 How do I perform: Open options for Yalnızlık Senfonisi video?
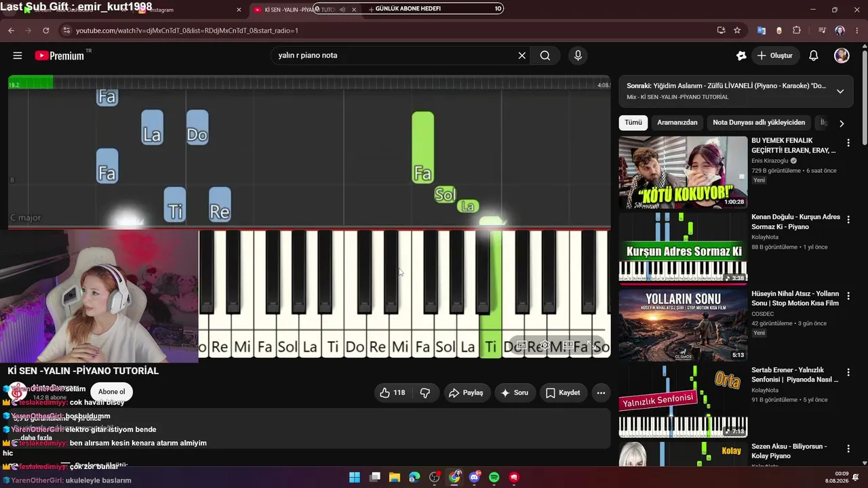coord(848,373)
